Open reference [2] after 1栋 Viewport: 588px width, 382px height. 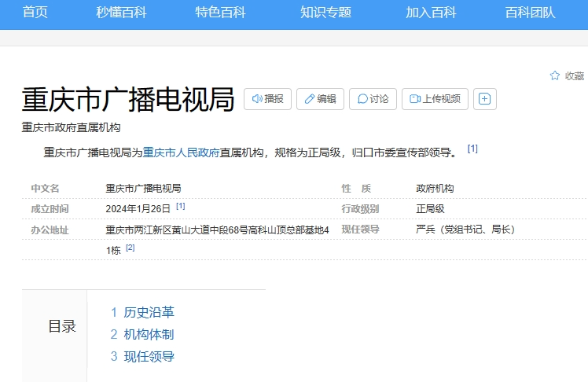tap(130, 248)
